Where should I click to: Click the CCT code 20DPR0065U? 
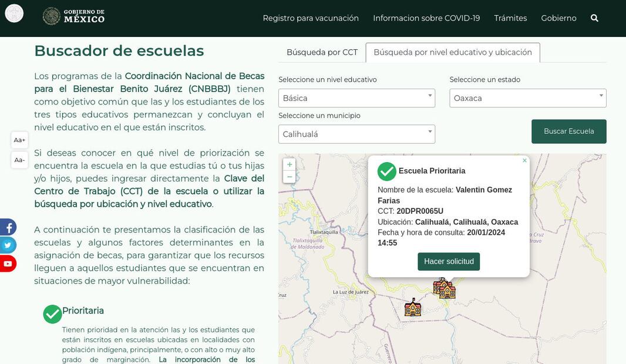point(420,211)
